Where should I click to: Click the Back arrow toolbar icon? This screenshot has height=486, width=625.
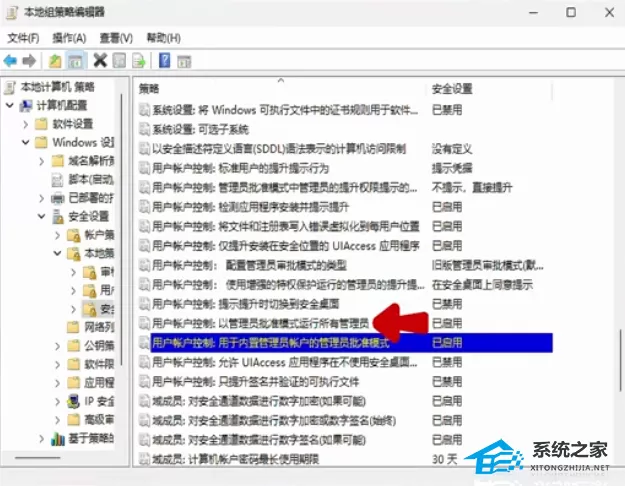coord(10,61)
